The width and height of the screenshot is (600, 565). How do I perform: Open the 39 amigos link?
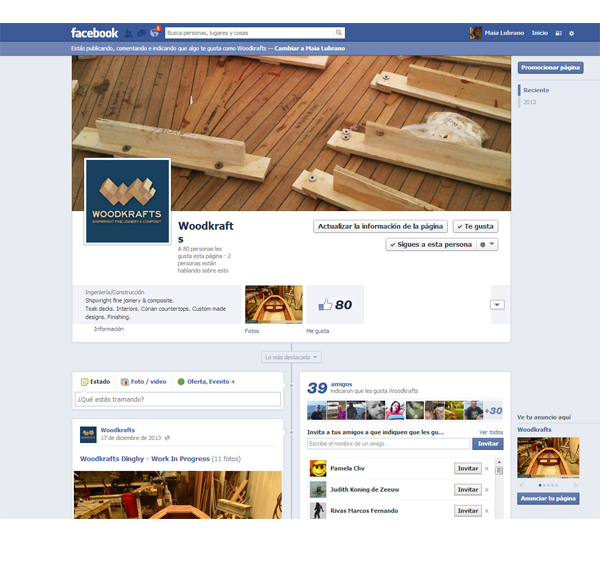(x=341, y=384)
